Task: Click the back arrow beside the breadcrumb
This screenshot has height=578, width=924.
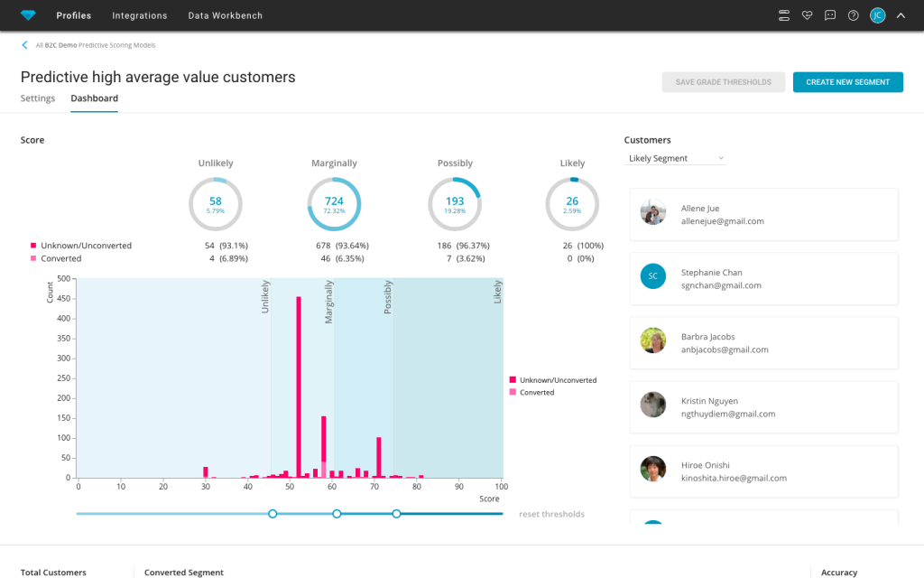Action: tap(25, 44)
